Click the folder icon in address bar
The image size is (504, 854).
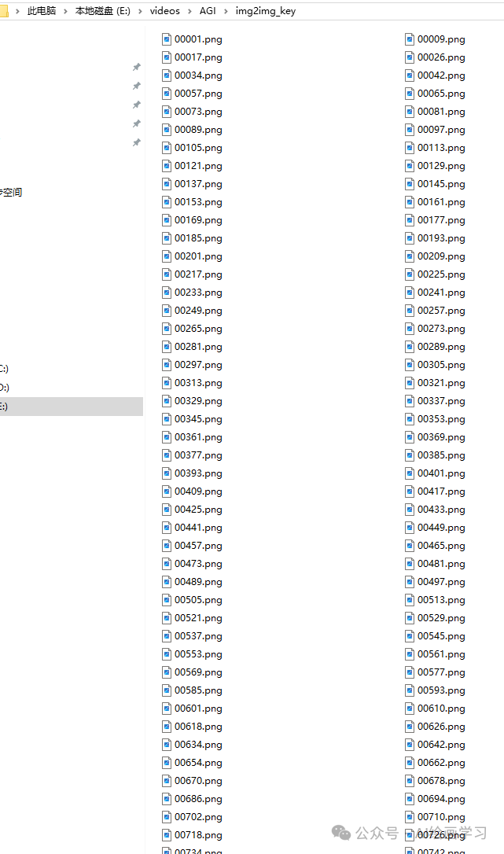[4, 11]
